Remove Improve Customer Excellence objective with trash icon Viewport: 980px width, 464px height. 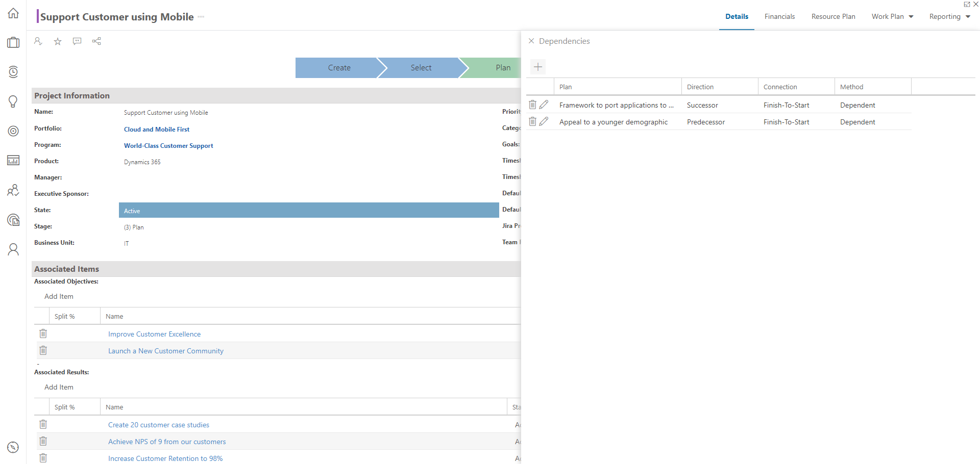(x=43, y=333)
